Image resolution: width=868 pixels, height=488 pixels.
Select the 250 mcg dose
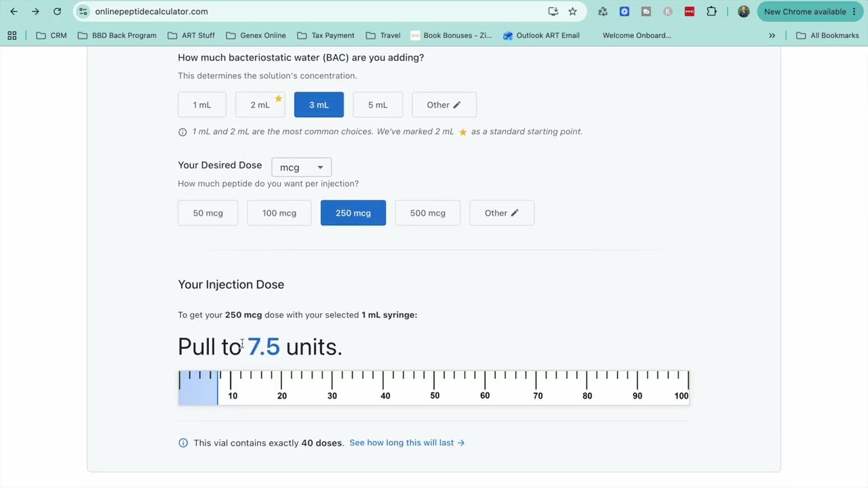click(353, 213)
